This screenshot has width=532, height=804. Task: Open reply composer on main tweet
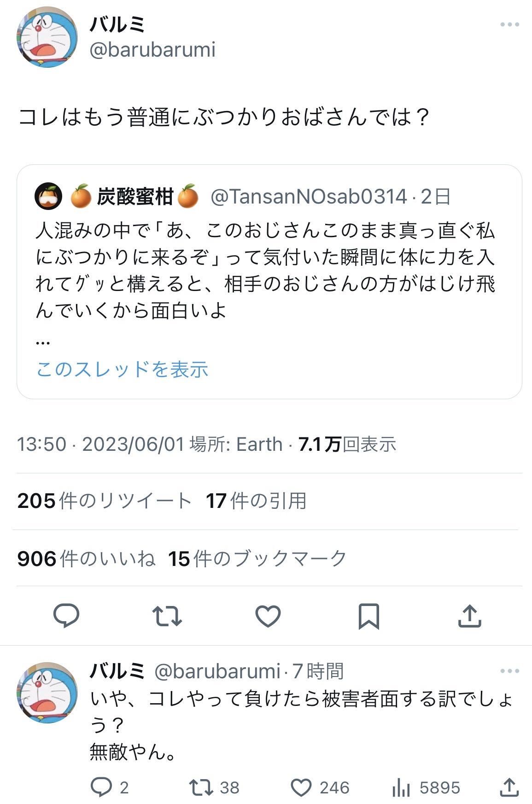[x=66, y=616]
